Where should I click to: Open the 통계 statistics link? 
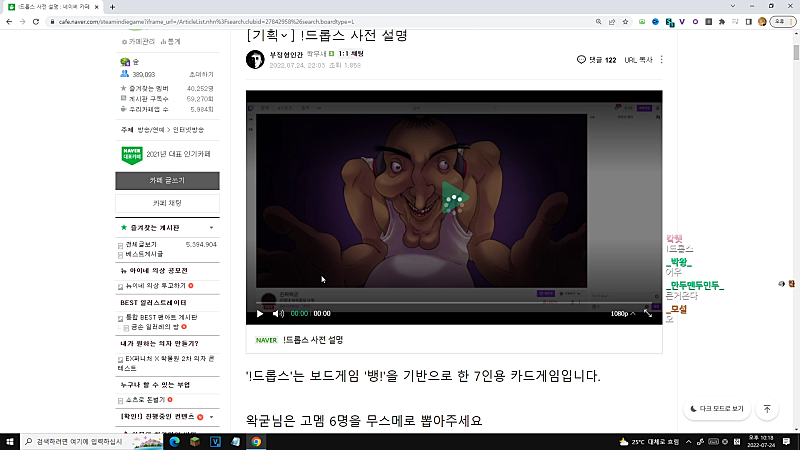point(170,42)
